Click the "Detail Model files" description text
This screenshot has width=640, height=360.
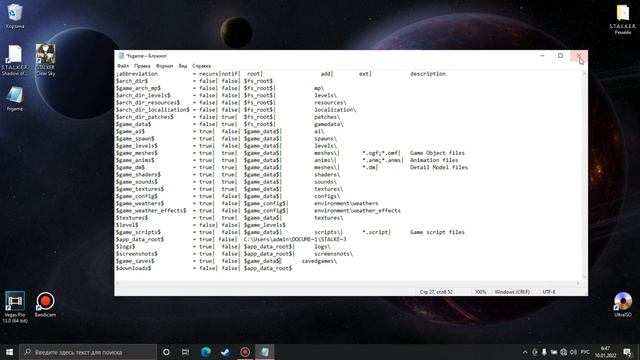439,167
